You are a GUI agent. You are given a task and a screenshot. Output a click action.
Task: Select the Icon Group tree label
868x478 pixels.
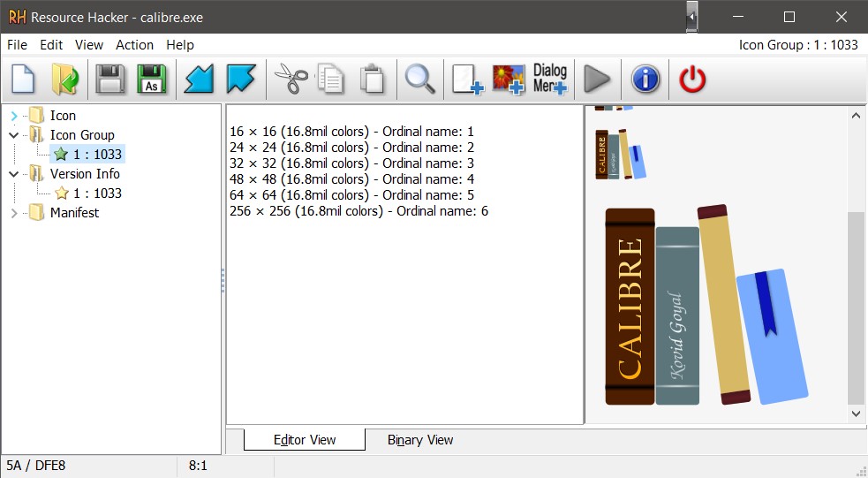pyautogui.click(x=82, y=135)
